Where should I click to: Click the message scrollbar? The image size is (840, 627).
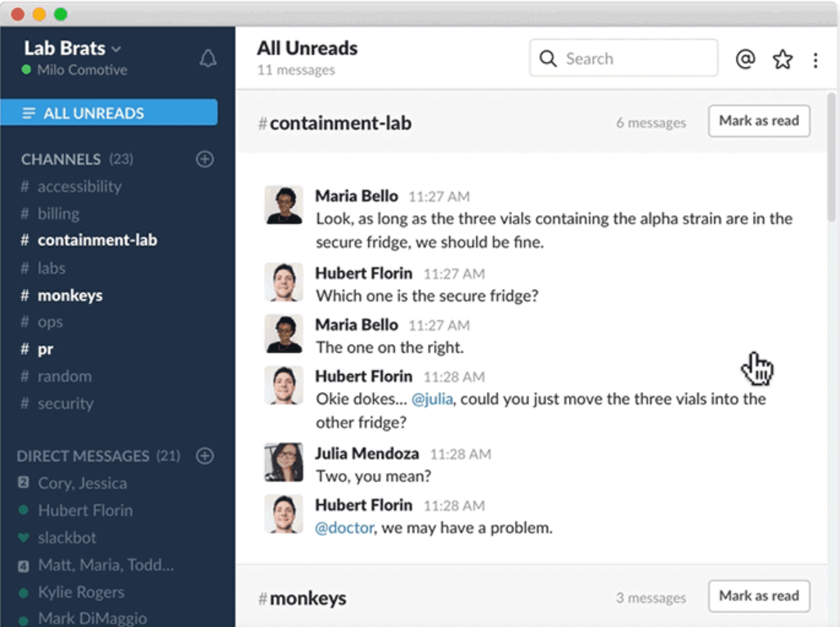[831, 157]
